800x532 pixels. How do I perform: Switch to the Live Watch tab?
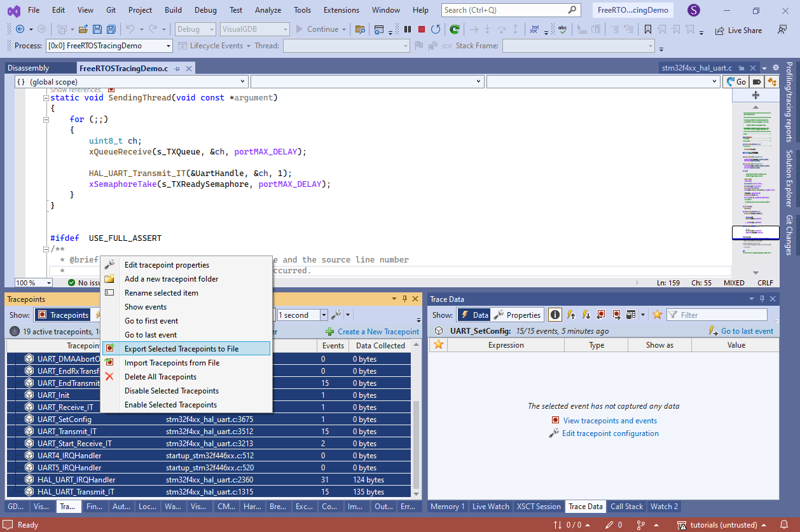point(492,507)
